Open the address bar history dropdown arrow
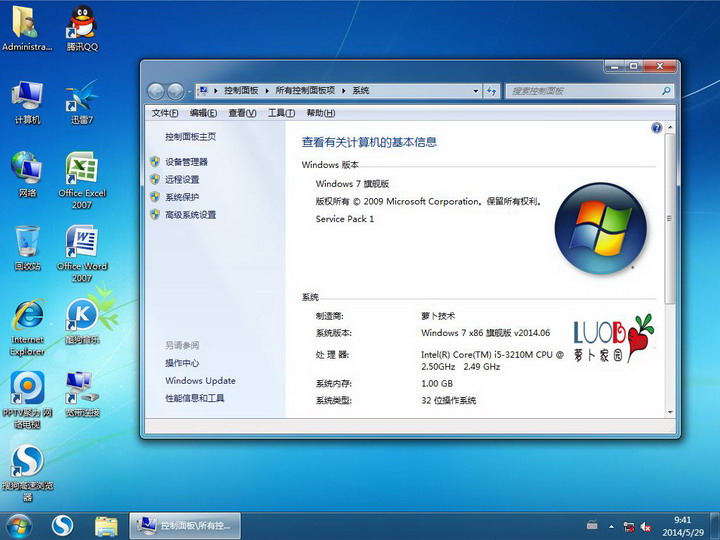Viewport: 720px width, 540px height. (x=475, y=91)
